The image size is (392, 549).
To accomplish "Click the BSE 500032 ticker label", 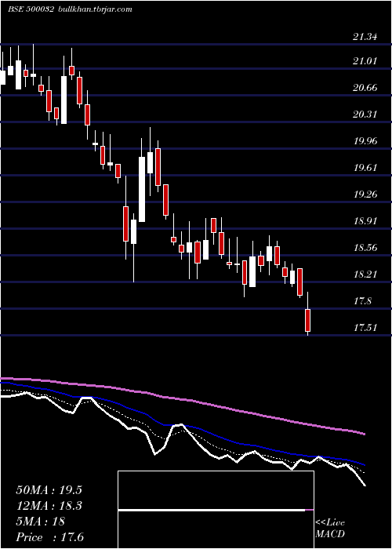I will pyautogui.click(x=31, y=9).
